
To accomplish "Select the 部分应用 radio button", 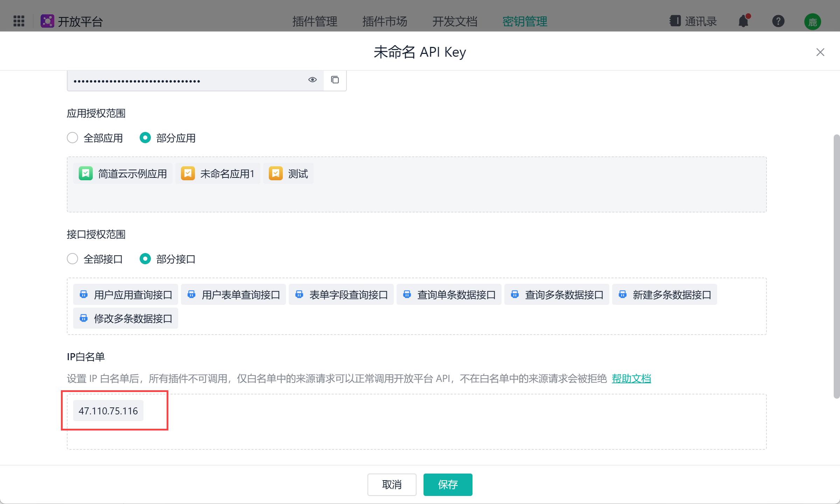I will point(145,138).
